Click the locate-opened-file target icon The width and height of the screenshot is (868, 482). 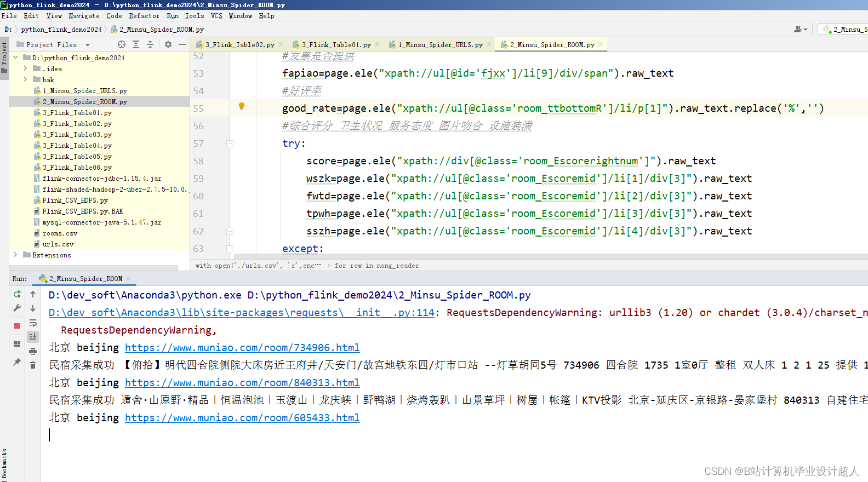tap(122, 44)
